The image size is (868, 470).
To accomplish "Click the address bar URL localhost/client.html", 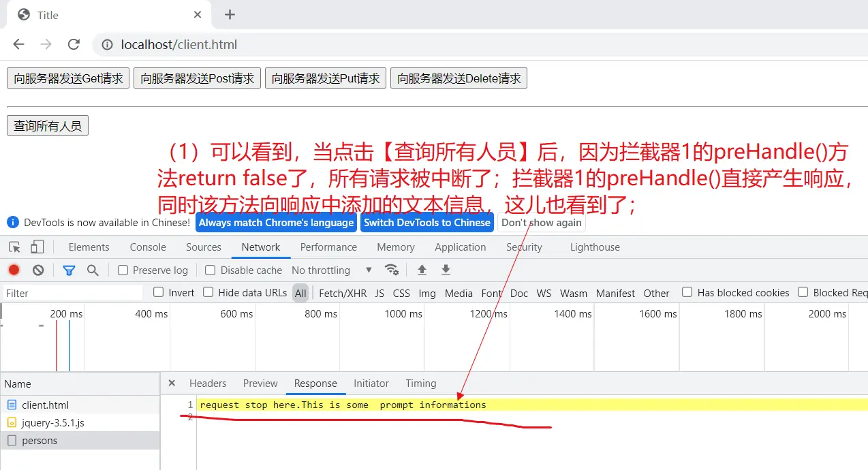I will click(x=179, y=45).
